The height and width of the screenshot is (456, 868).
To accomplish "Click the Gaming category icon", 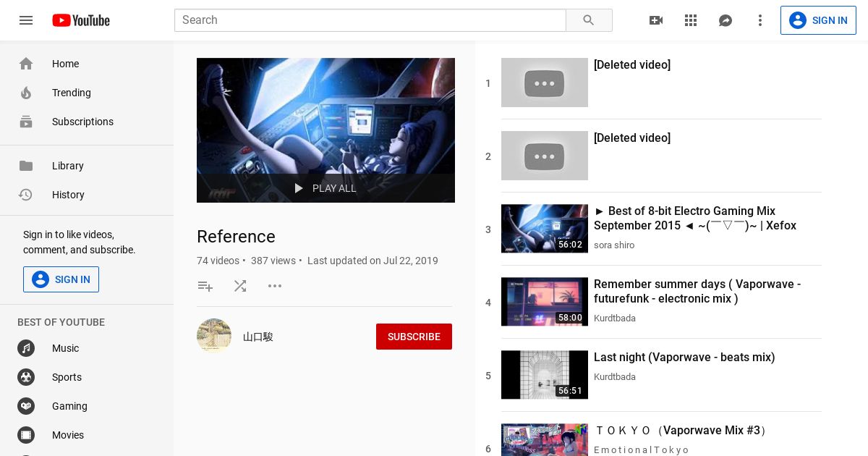I will [26, 406].
